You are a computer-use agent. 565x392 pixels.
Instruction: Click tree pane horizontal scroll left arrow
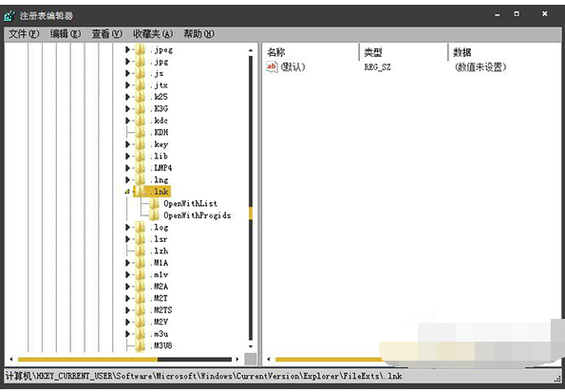(x=11, y=359)
